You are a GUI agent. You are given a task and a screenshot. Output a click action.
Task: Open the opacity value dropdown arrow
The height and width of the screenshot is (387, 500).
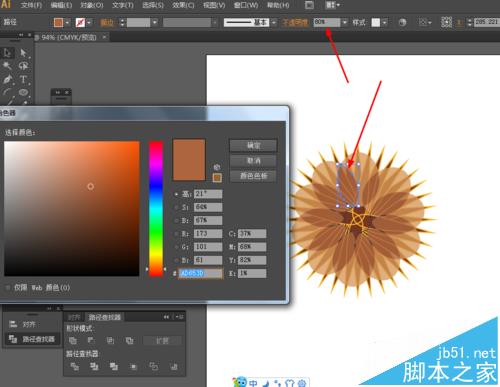click(345, 22)
